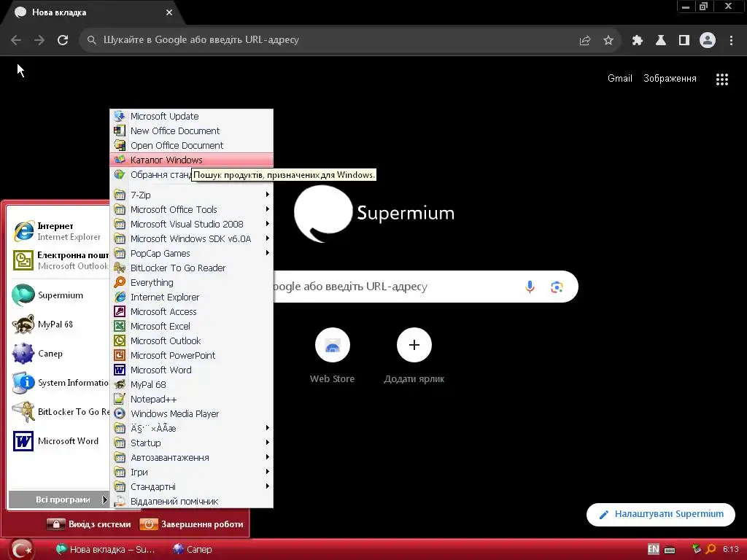This screenshot has height=560, width=747.
Task: Open the experiments flask icon
Action: (x=661, y=40)
